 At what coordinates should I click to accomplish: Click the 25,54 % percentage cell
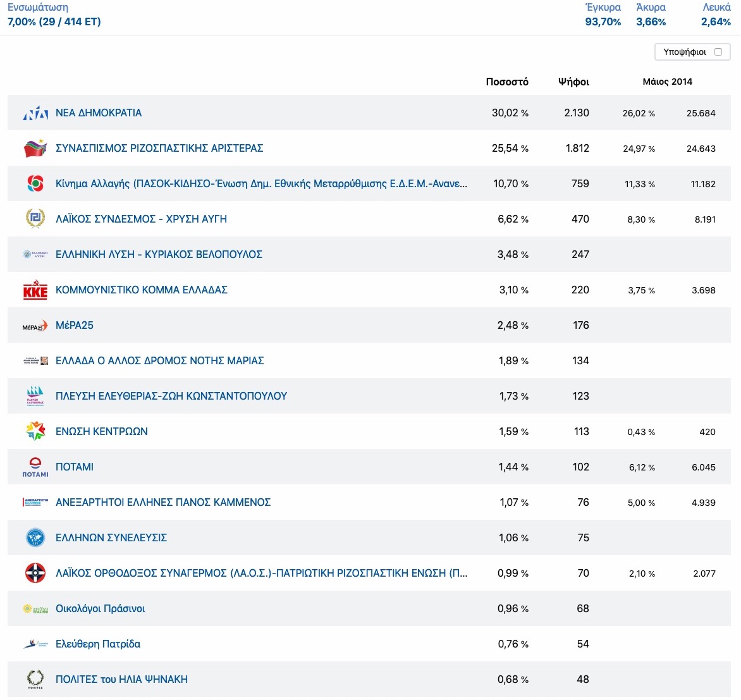[x=510, y=149]
